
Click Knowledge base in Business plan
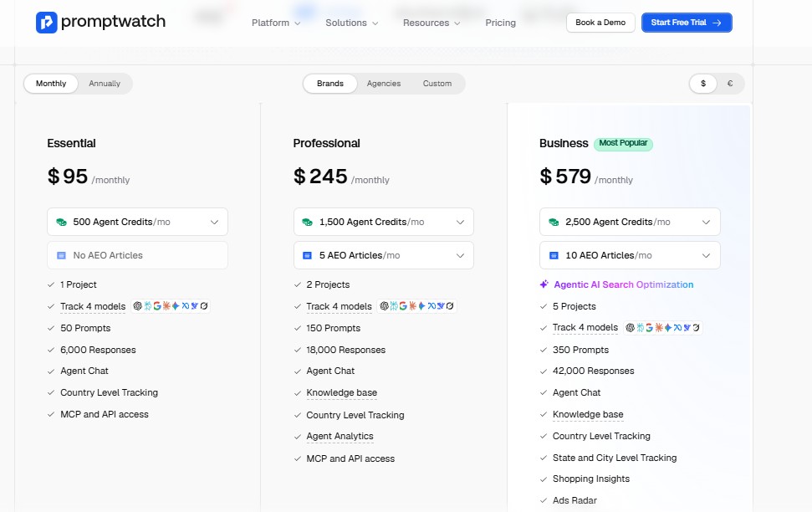588,415
